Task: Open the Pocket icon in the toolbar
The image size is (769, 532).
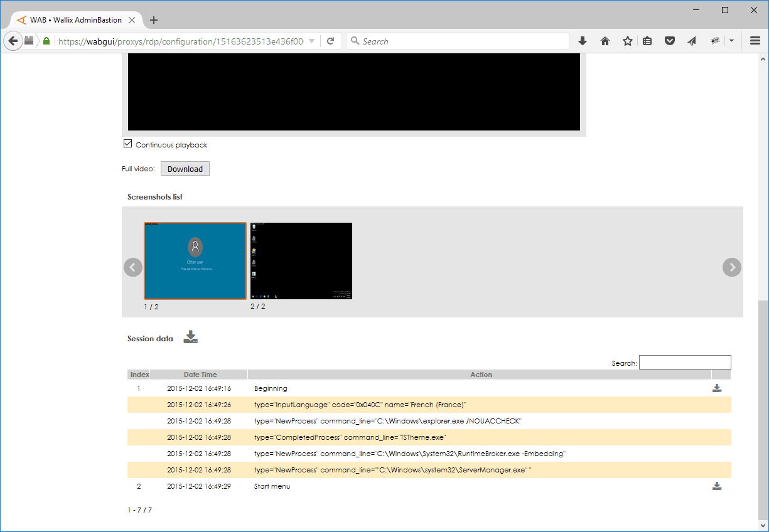Action: coord(670,41)
